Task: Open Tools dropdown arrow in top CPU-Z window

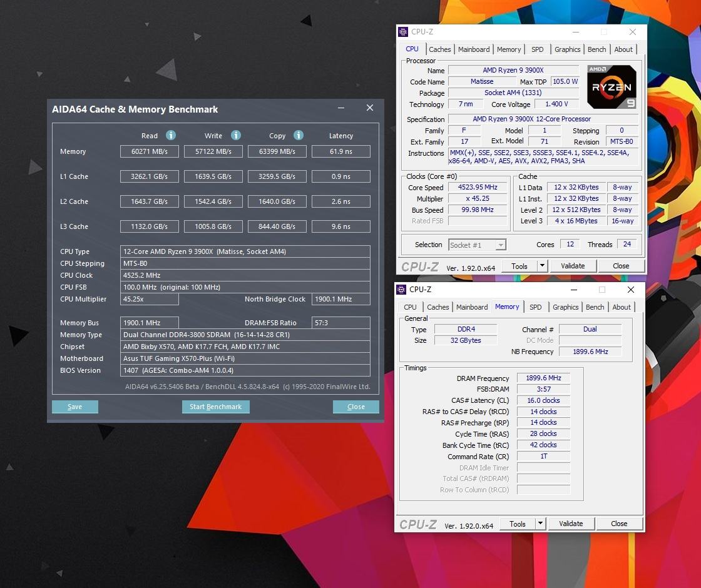Action: coord(542,266)
